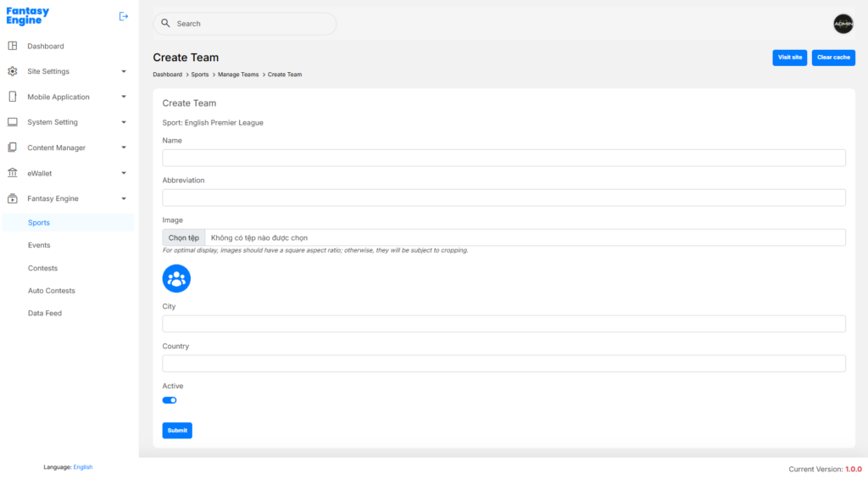Click the Dashboard grid icon in sidebar
Viewport: 868px width, 479px height.
pos(13,46)
